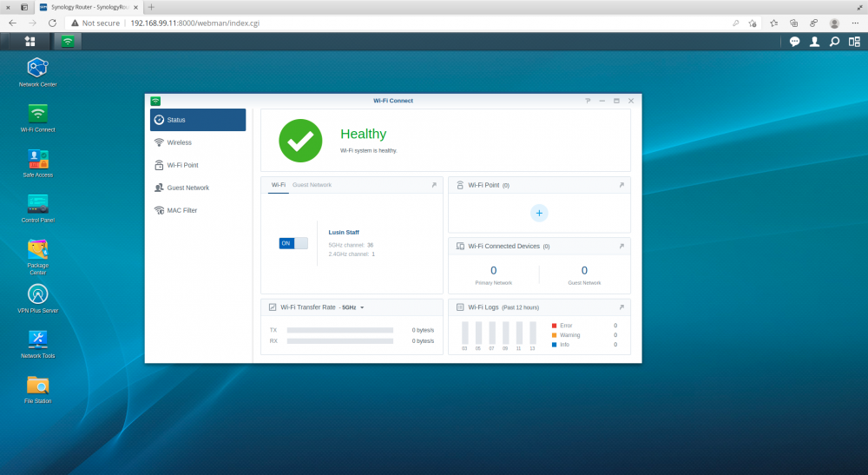Click the orange Warning legend swatch
The height and width of the screenshot is (475, 868).
pyautogui.click(x=554, y=335)
